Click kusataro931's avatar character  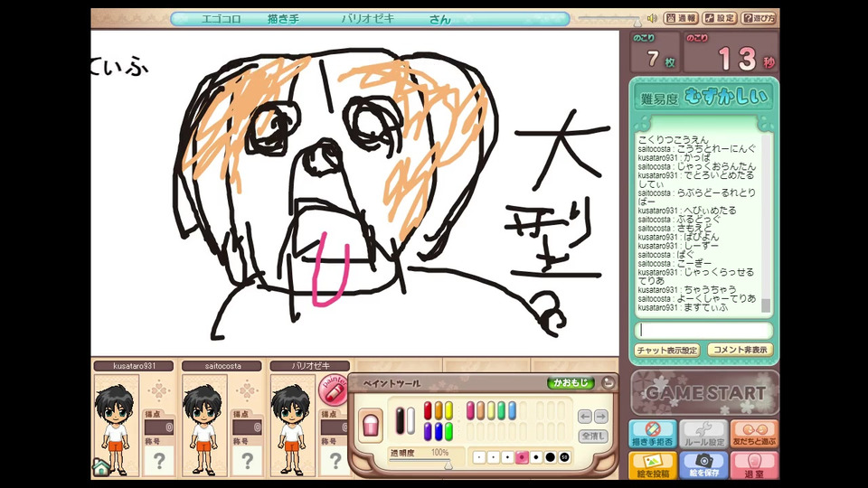point(115,430)
